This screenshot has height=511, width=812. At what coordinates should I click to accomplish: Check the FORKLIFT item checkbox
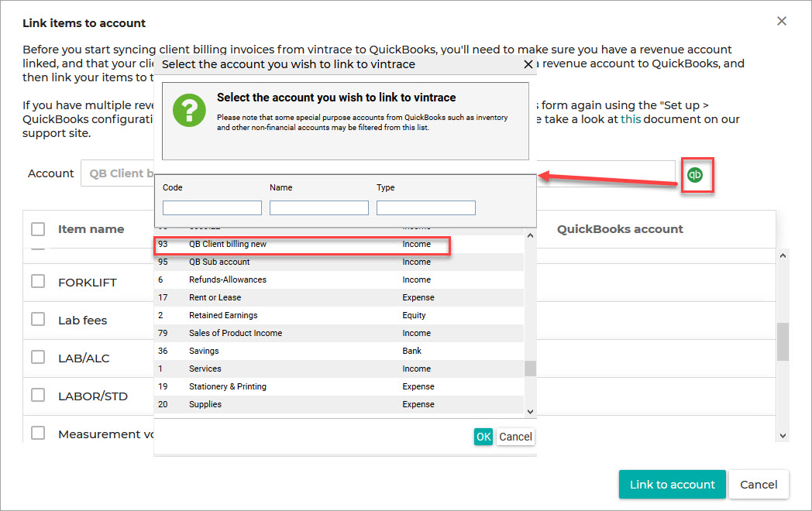point(38,281)
